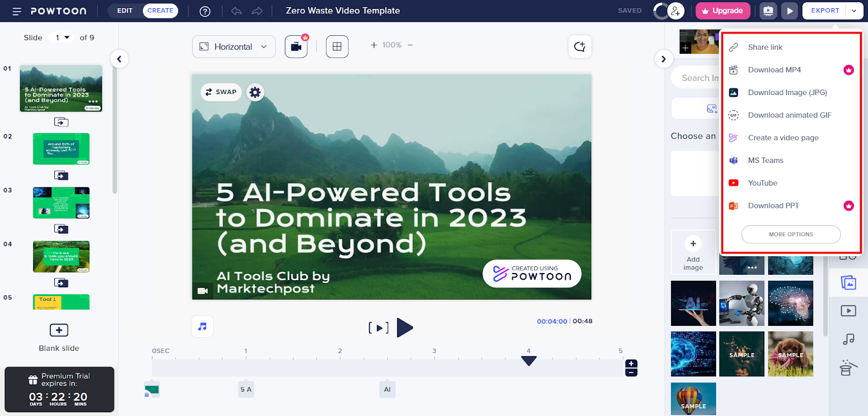Click the timeline playhead marker
The width and height of the screenshot is (868, 416).
coord(528,361)
